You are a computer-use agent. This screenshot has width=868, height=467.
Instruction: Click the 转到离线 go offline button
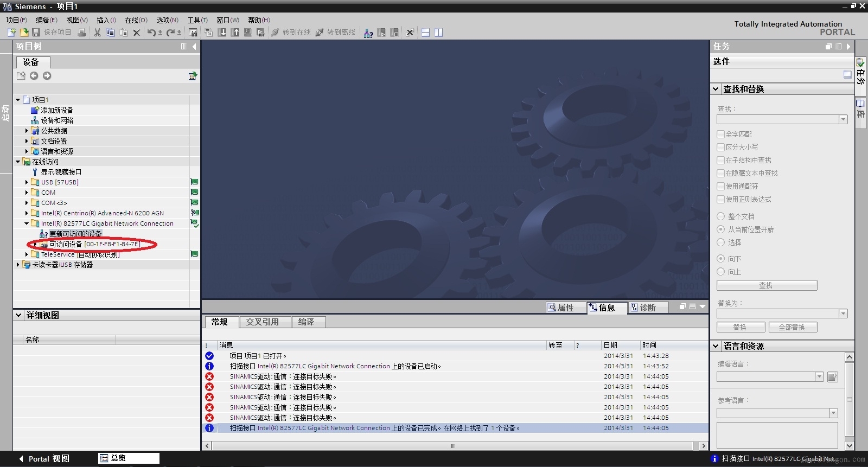click(x=336, y=33)
